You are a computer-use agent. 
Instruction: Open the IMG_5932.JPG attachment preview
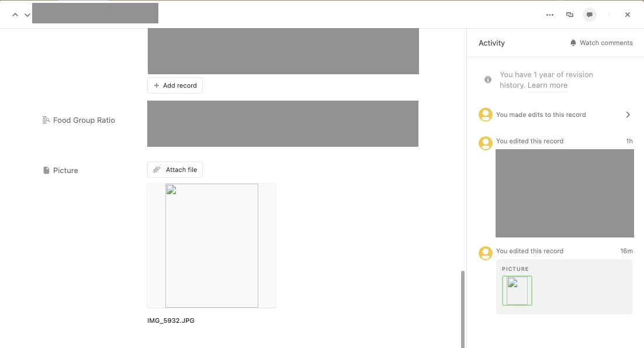point(212,246)
